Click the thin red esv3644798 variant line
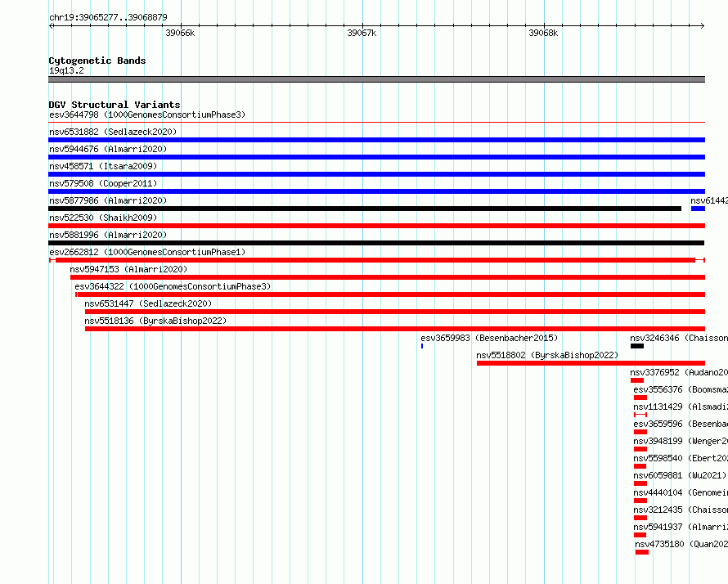Screen dimensions: 728x584 pyautogui.click(x=376, y=123)
